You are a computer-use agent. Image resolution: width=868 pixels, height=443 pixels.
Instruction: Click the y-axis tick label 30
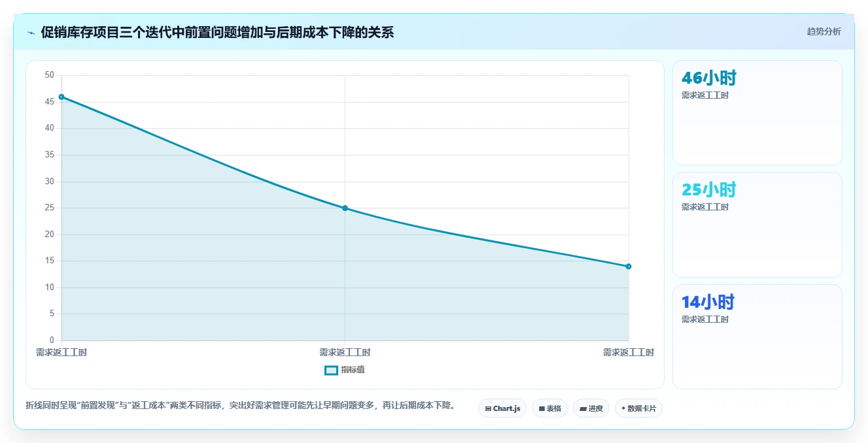tap(50, 182)
